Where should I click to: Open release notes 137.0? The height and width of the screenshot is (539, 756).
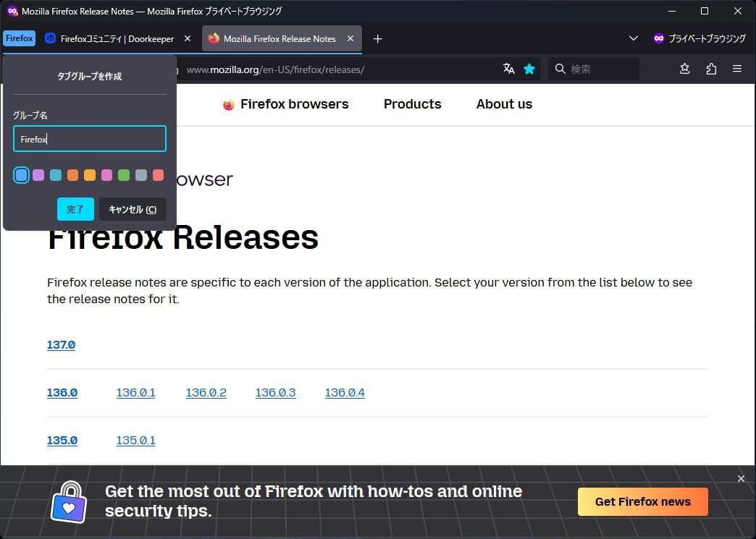[x=62, y=345]
